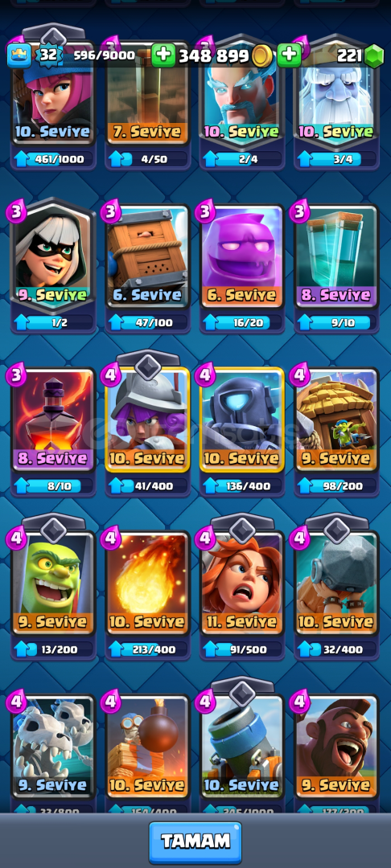This screenshot has height=868, width=391.
Task: Click the gold coin icon
Action: tap(261, 56)
